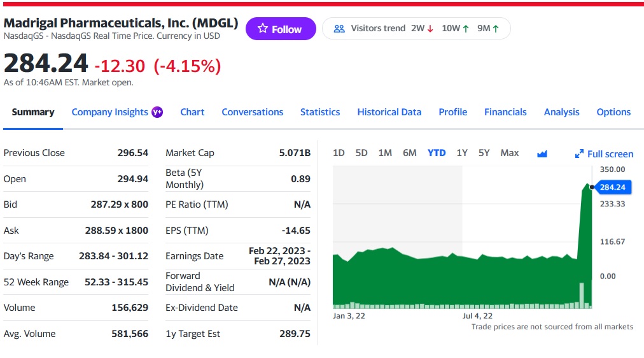Click the Visitors trend people icon

pos(339,29)
